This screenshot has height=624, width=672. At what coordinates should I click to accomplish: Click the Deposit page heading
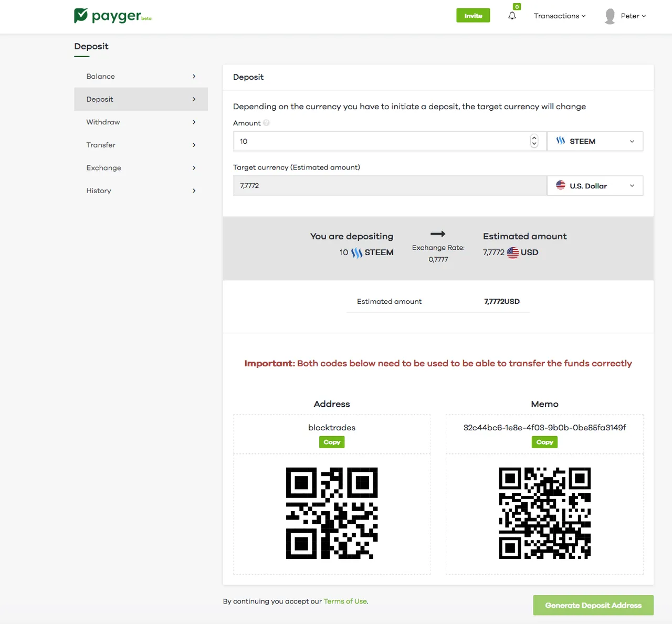click(x=91, y=46)
